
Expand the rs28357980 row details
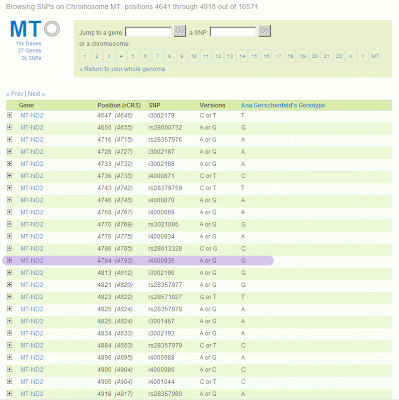(9, 394)
